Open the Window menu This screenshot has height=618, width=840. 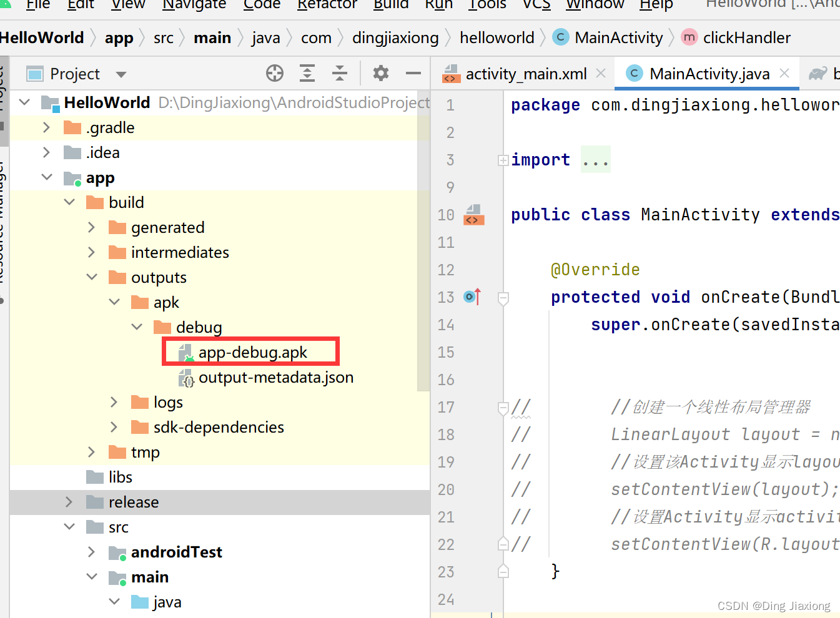pos(595,4)
